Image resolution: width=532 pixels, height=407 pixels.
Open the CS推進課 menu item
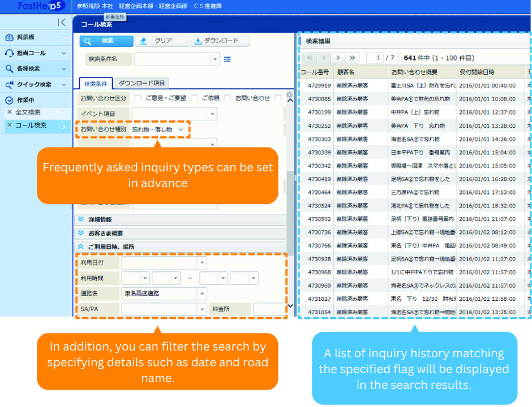coord(208,6)
